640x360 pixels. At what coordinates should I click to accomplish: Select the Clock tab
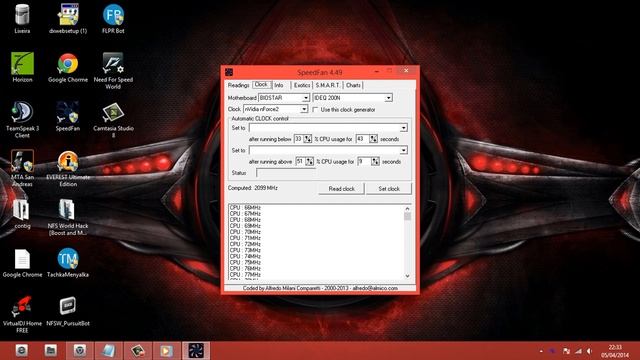click(261, 84)
